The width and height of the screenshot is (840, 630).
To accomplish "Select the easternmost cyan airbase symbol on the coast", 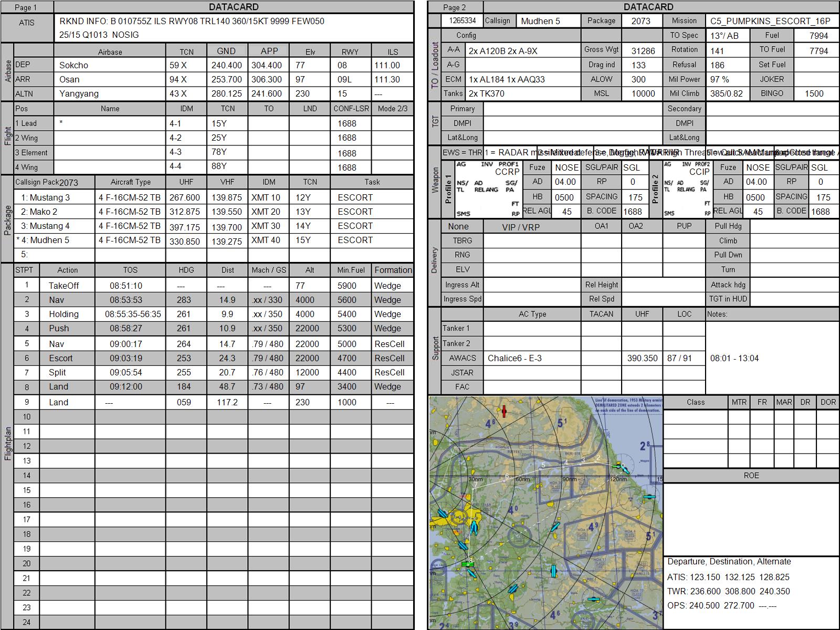I will pyautogui.click(x=650, y=497).
